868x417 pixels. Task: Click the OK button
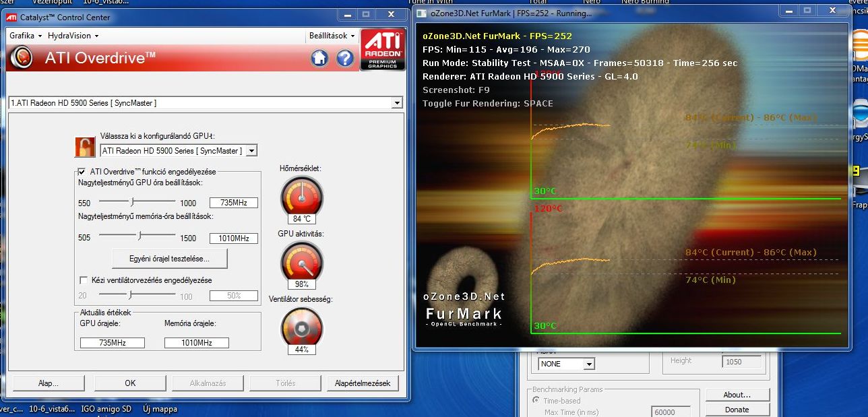tap(130, 383)
